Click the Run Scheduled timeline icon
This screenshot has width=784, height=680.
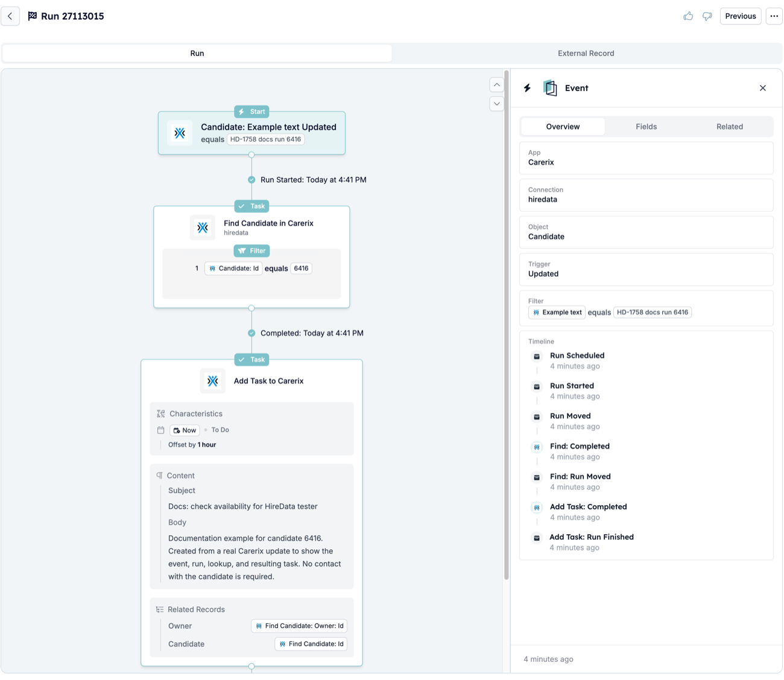click(537, 356)
